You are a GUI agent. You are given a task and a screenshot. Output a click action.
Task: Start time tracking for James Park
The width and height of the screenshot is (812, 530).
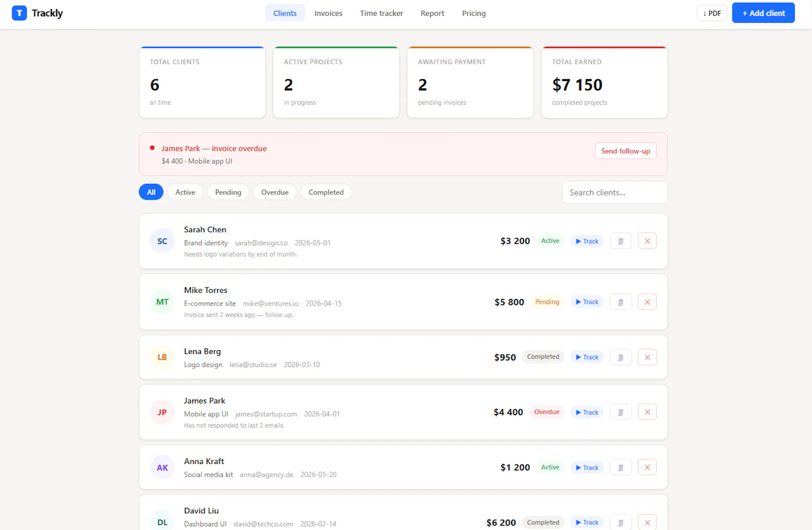pos(587,412)
